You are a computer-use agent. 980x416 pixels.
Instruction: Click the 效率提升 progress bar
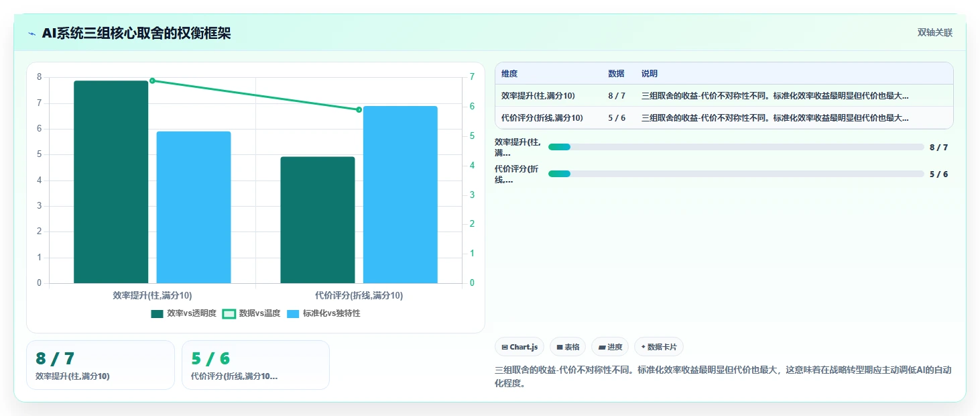click(x=736, y=147)
